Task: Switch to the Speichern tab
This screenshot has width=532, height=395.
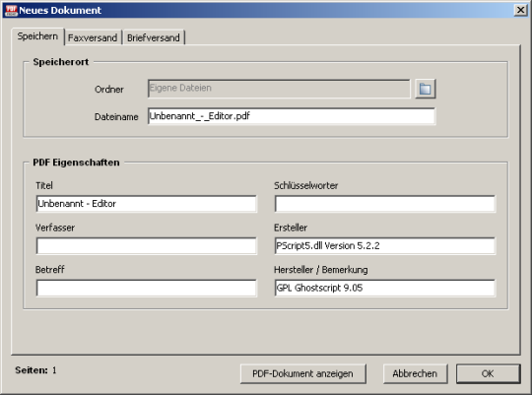Action: (x=37, y=36)
